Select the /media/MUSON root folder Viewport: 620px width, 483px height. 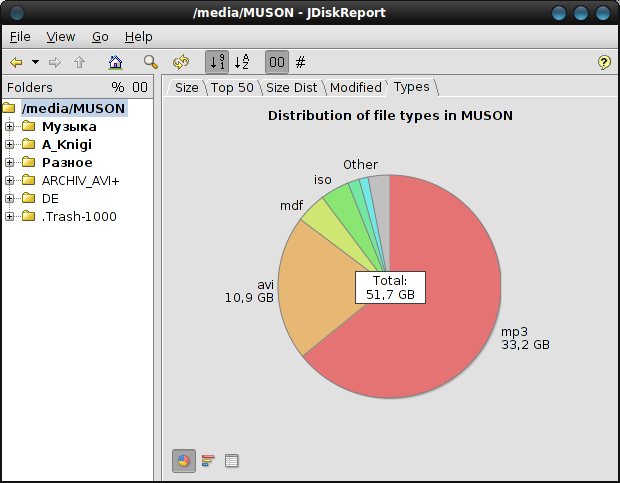point(74,108)
